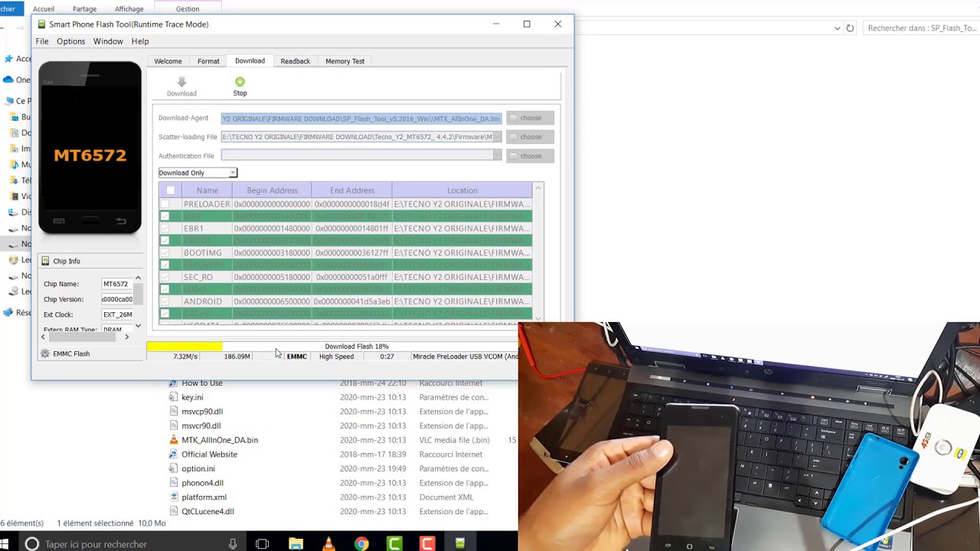
Task: Switch to the Readback tab
Action: [295, 61]
